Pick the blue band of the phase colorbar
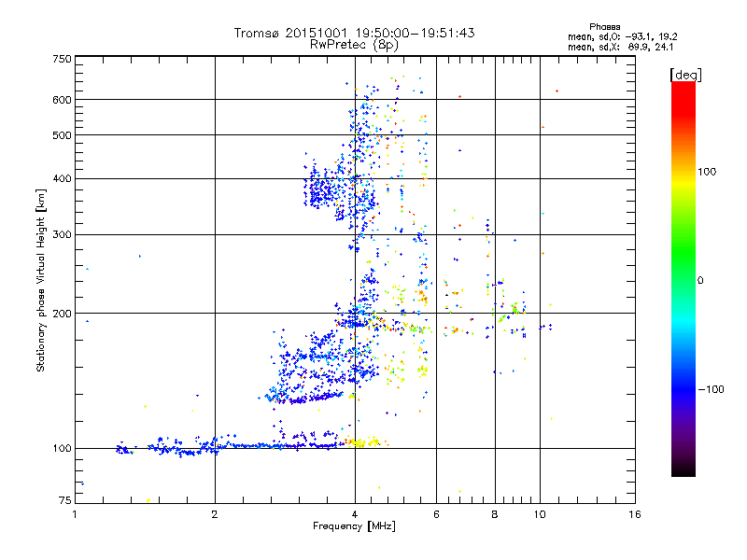The image size is (747, 560). [684, 388]
